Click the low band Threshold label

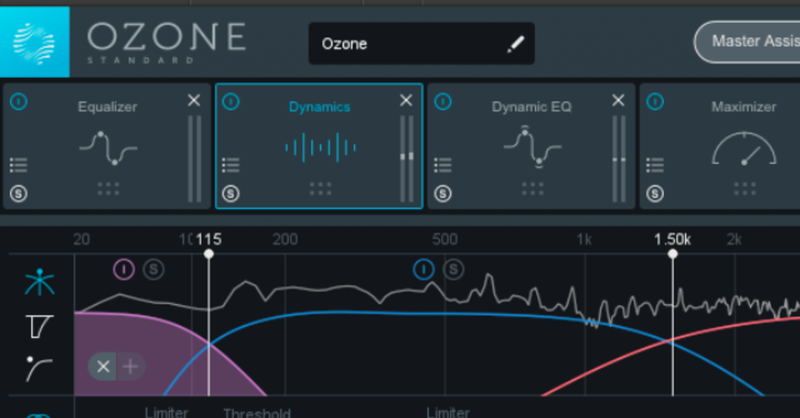[257, 412]
